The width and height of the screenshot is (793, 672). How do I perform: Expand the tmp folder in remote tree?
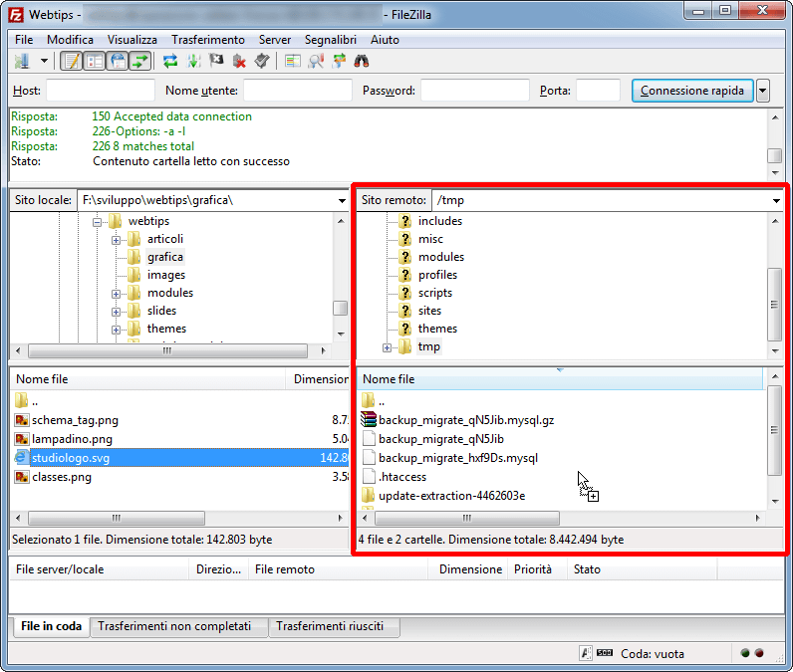coord(388,347)
